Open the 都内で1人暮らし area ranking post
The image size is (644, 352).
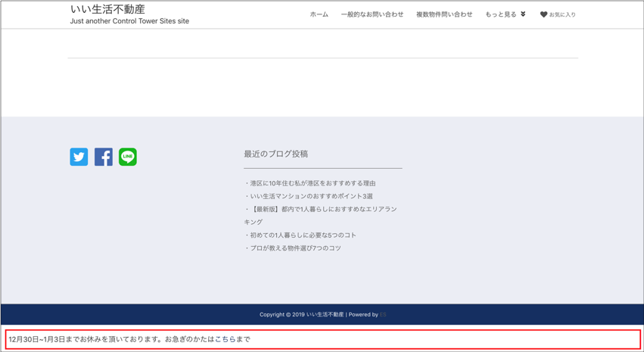tap(323, 209)
